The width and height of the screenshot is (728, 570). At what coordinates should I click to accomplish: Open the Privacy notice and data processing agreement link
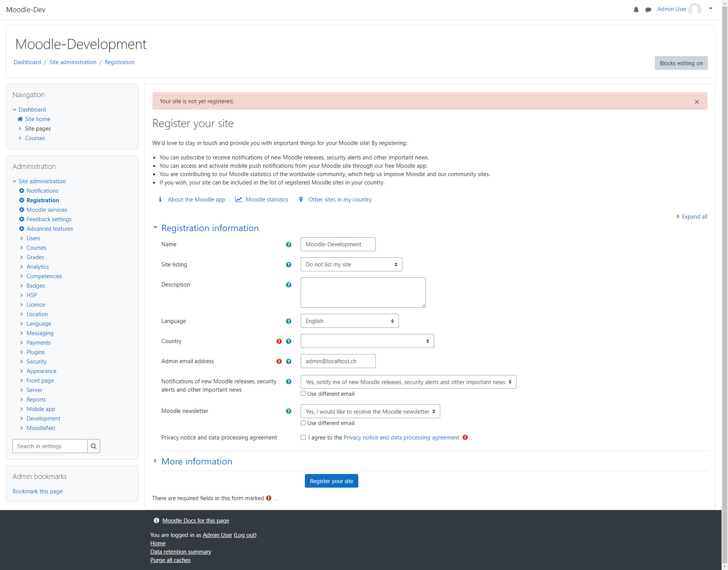tap(401, 438)
